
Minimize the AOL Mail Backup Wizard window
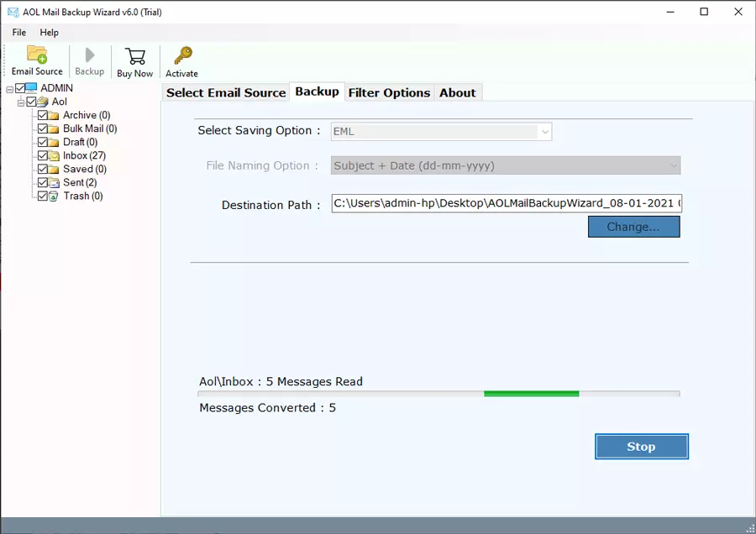670,12
